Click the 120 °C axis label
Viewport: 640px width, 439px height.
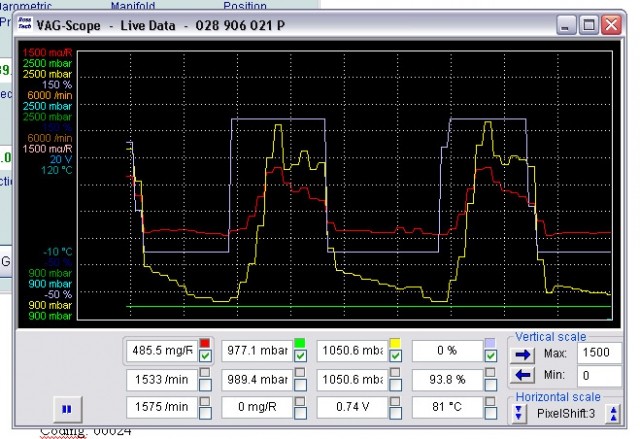coord(57,170)
